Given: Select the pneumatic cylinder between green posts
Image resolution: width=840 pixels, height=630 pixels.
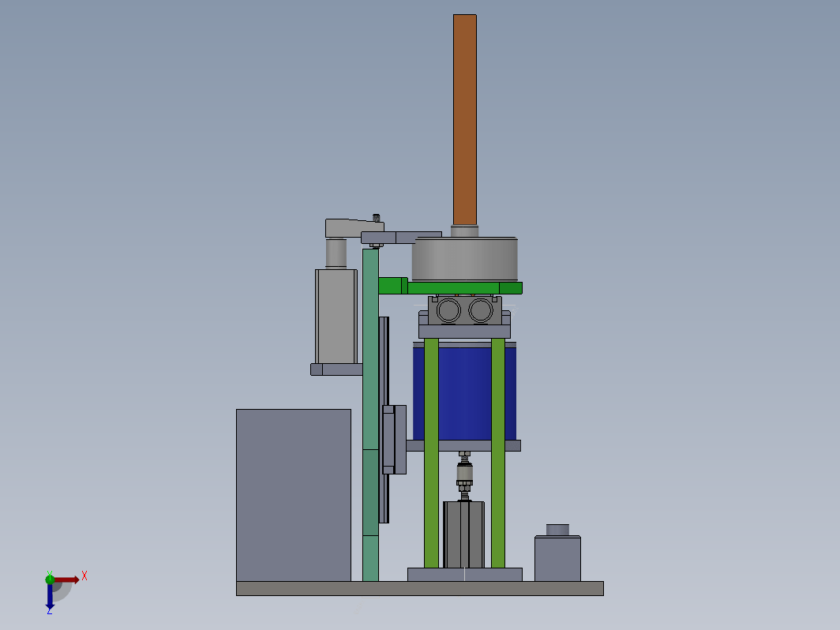Looking at the screenshot, I should [464, 534].
